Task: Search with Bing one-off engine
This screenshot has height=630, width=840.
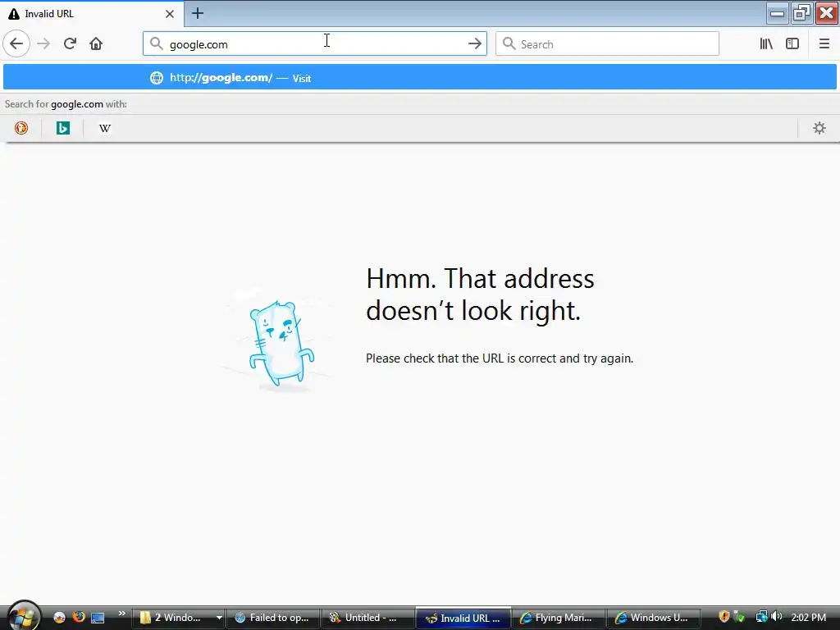Action: pos(63,128)
